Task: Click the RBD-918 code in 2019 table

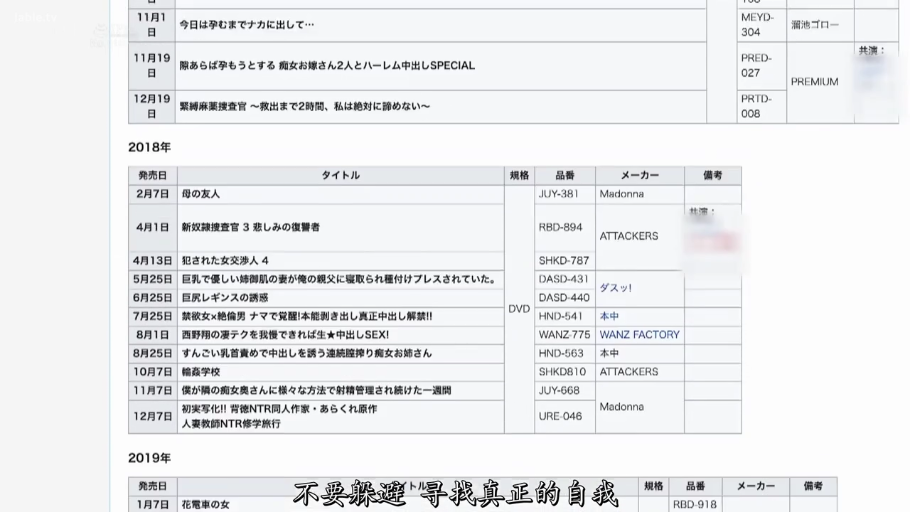Action: 694,505
